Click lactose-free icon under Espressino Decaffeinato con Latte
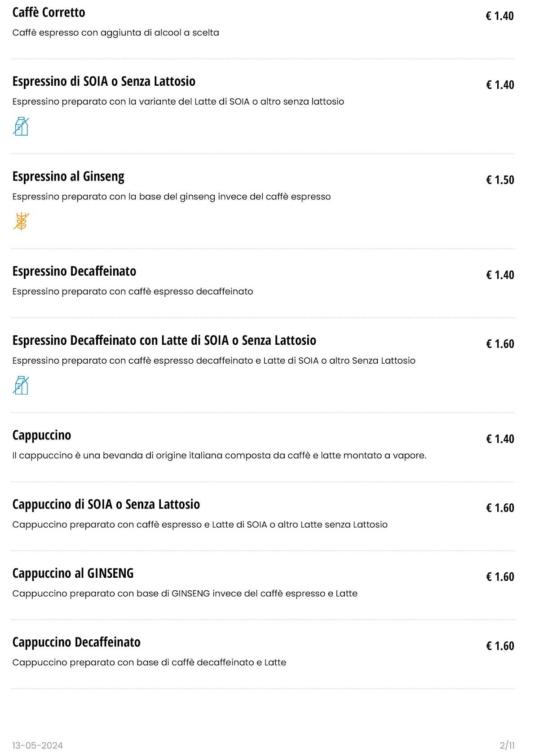Image resolution: width=539 pixels, height=756 pixels. 21,385
